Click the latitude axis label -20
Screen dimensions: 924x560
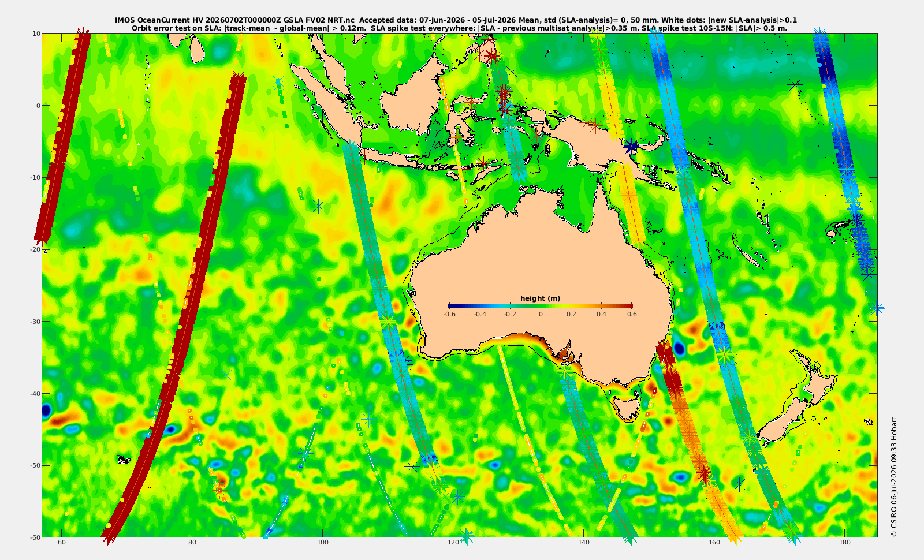[x=35, y=249]
